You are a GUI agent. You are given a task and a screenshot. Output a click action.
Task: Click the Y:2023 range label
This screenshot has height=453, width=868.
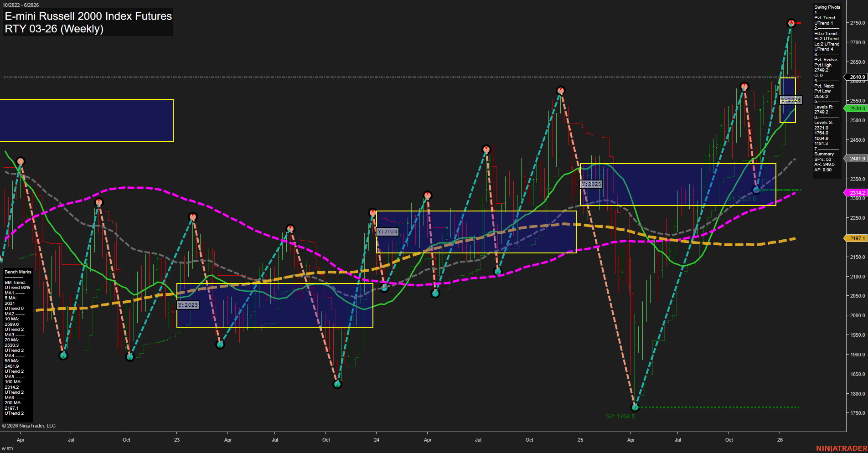[187, 304]
